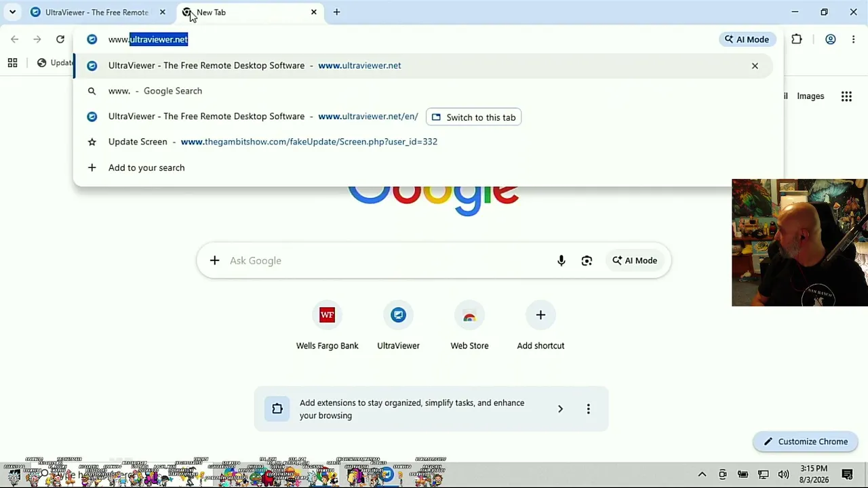Open the taskbar volume control
Screen dimensions: 868x488
coord(783,474)
